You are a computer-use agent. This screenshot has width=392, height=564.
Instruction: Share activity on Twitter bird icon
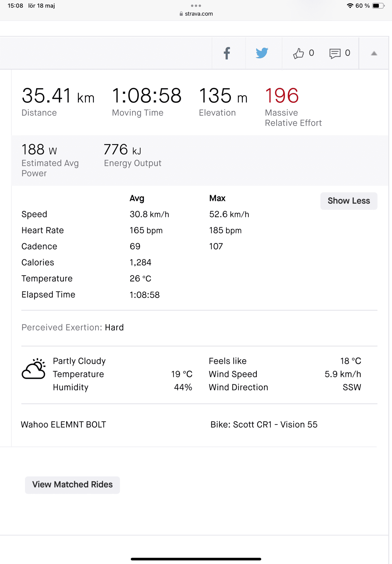pyautogui.click(x=262, y=53)
